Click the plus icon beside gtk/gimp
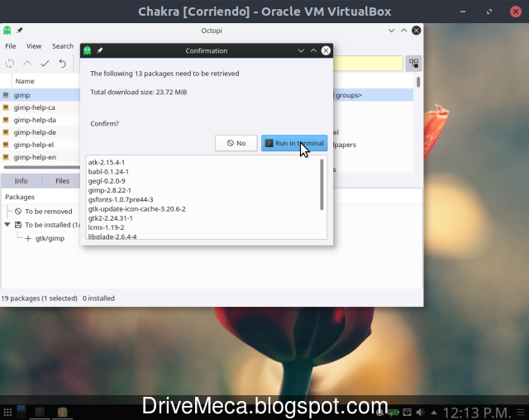The width and height of the screenshot is (529, 420). click(28, 238)
